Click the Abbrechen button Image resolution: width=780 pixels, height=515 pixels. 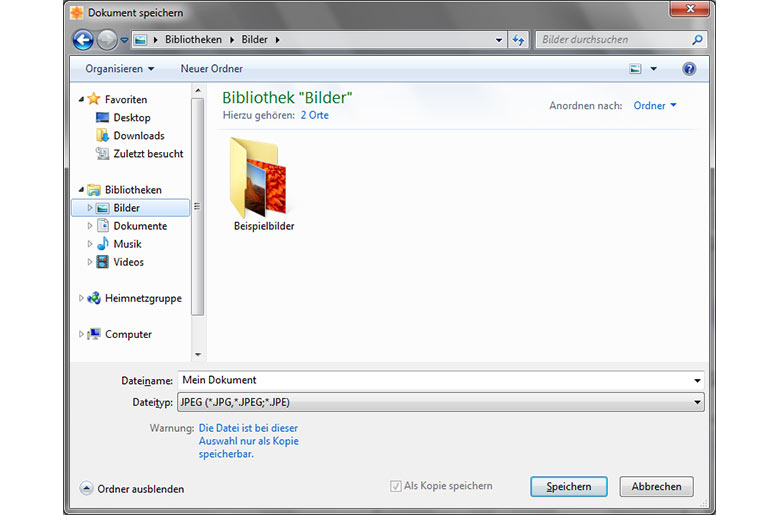656,486
